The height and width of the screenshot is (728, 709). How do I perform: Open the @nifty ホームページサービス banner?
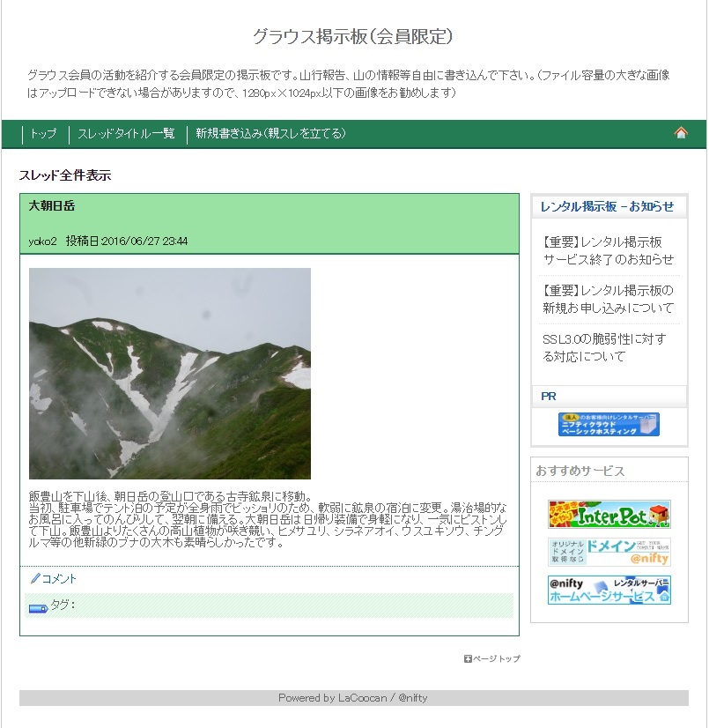pos(609,591)
